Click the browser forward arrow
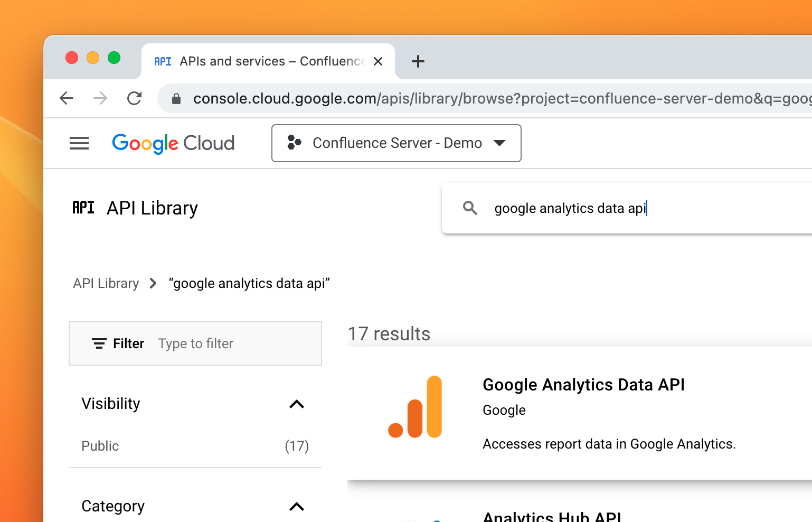Screen dimensions: 812x522 point(100,98)
